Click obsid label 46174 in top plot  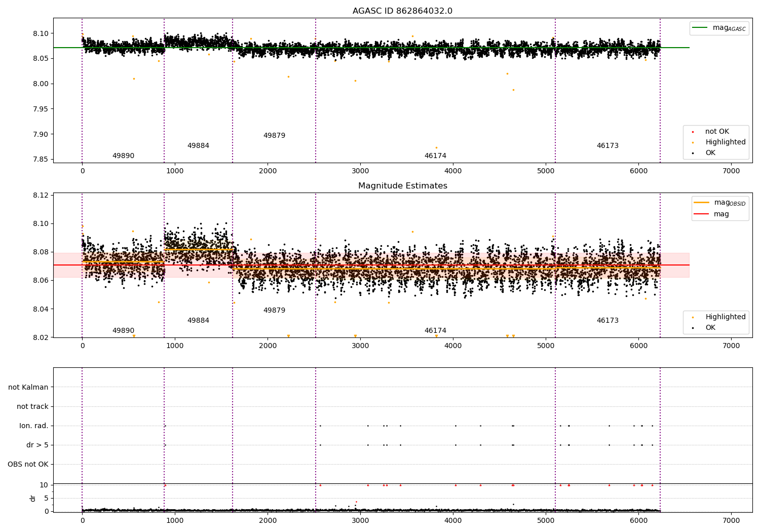pos(435,156)
